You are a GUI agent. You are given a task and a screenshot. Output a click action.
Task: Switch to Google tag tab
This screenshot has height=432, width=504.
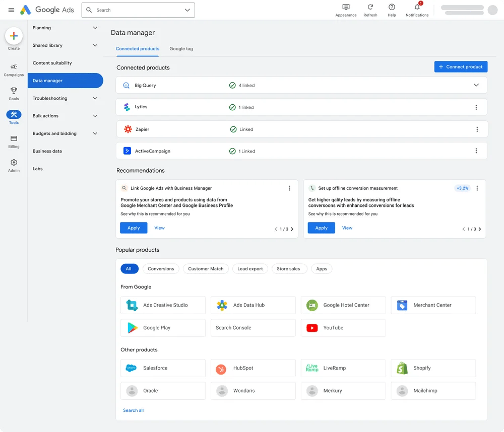click(x=181, y=49)
